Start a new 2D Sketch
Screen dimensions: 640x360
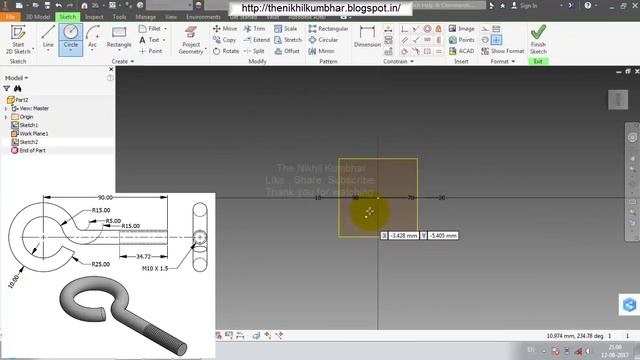[x=18, y=40]
